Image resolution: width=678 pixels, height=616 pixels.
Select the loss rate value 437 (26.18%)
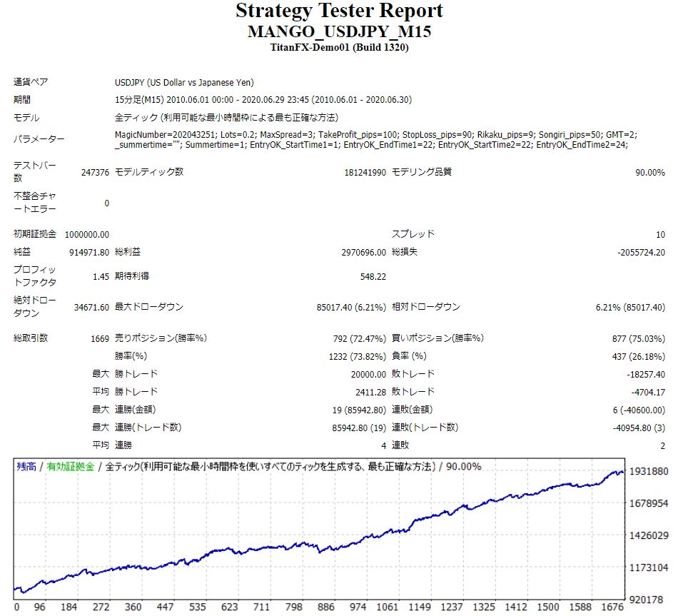click(x=639, y=356)
